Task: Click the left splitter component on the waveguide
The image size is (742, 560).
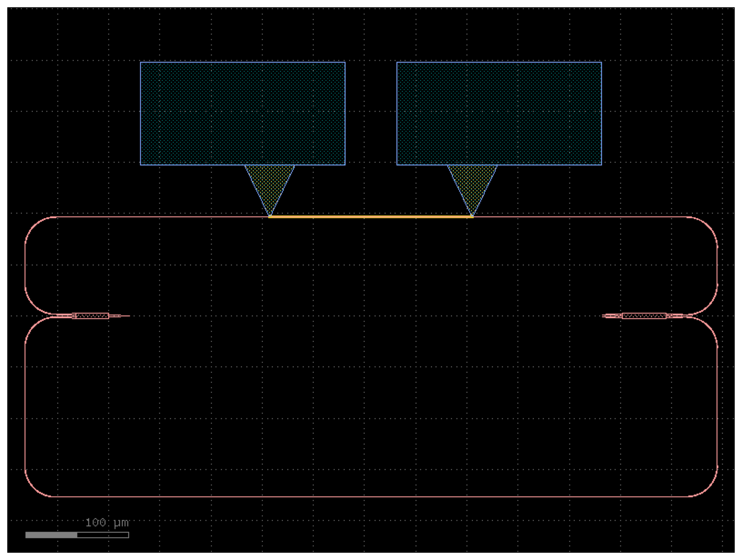Action: click(92, 316)
